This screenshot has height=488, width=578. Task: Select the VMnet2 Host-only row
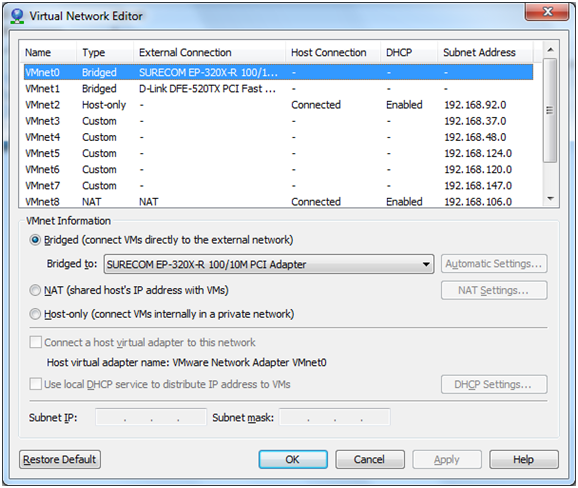pos(278,105)
